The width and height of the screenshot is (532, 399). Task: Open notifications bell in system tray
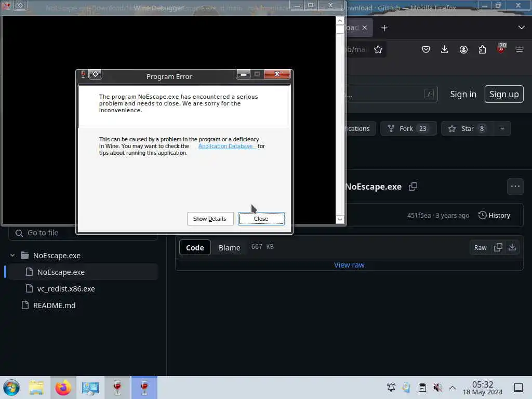[x=391, y=388]
